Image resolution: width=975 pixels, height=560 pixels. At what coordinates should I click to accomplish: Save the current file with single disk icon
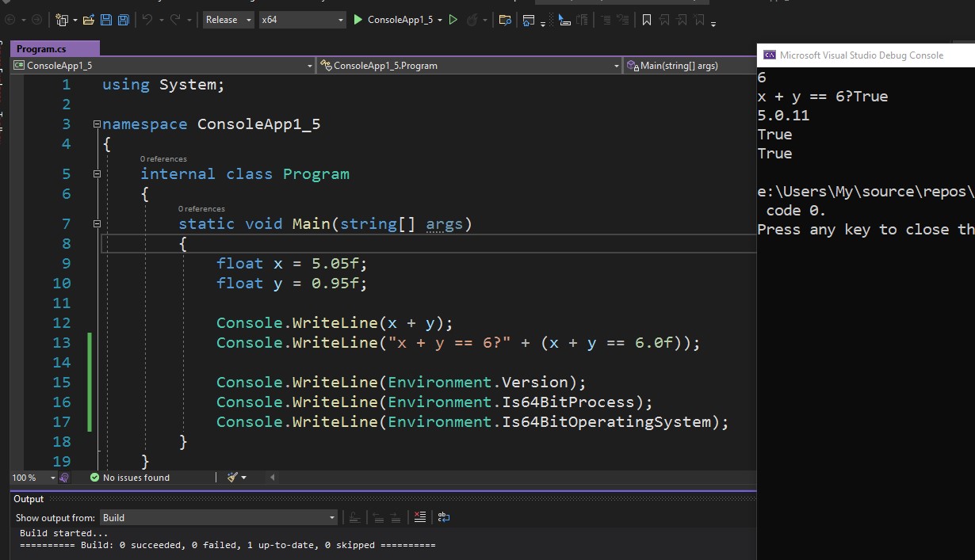tap(107, 20)
